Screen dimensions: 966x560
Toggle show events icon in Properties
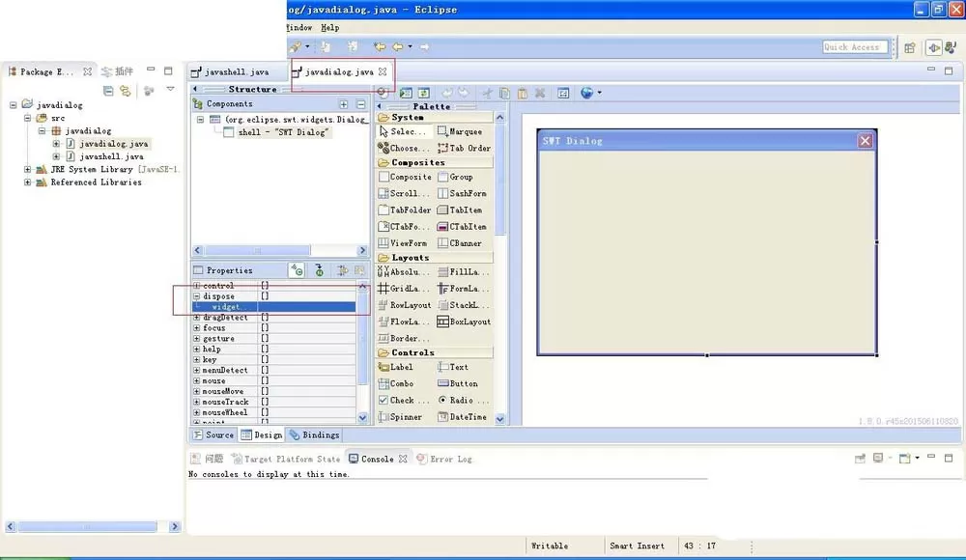coord(297,270)
